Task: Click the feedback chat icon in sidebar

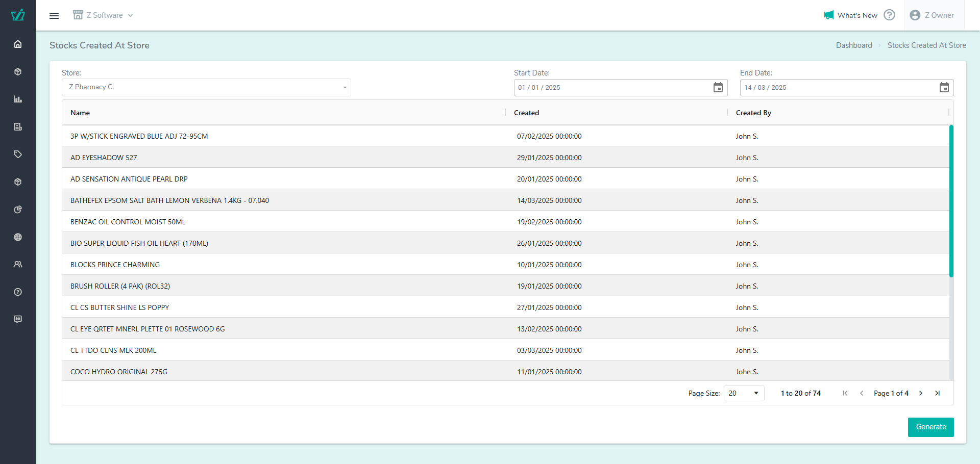Action: (x=18, y=319)
